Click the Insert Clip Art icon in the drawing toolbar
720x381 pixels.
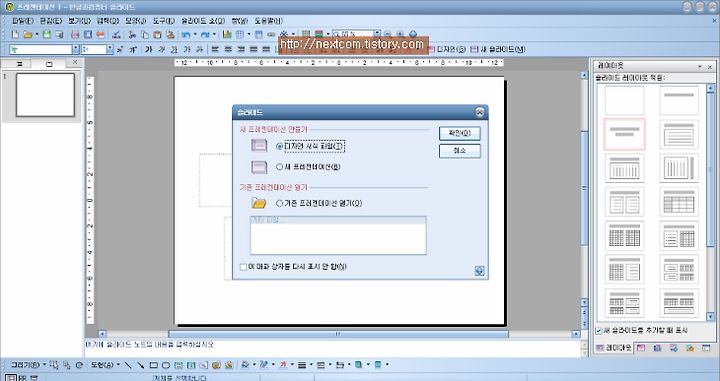[216, 365]
